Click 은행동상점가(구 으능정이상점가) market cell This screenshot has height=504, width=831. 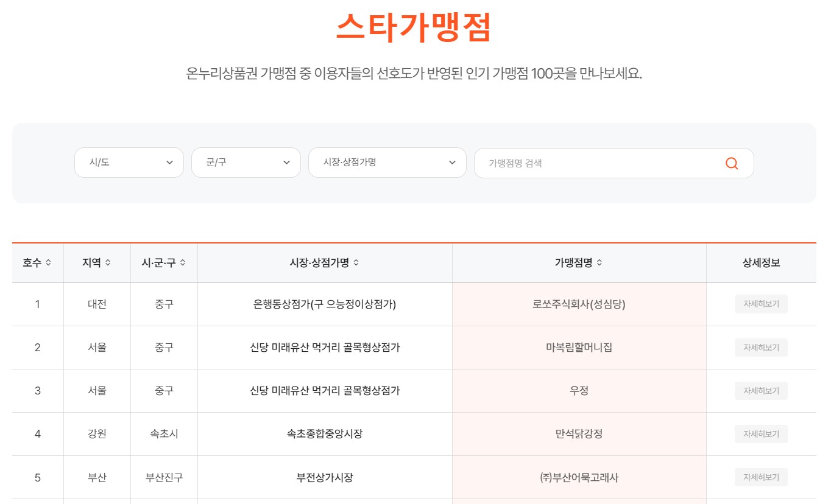pos(325,304)
